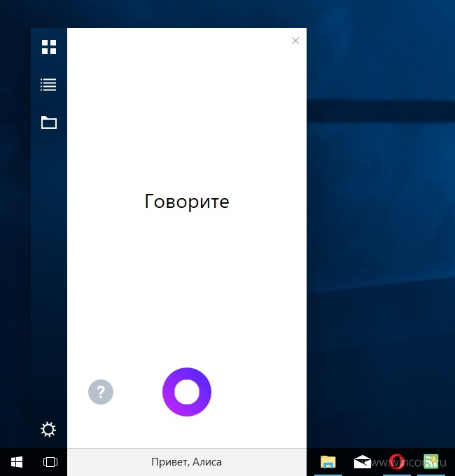
Task: Open Task View from the taskbar
Action: coord(50,462)
